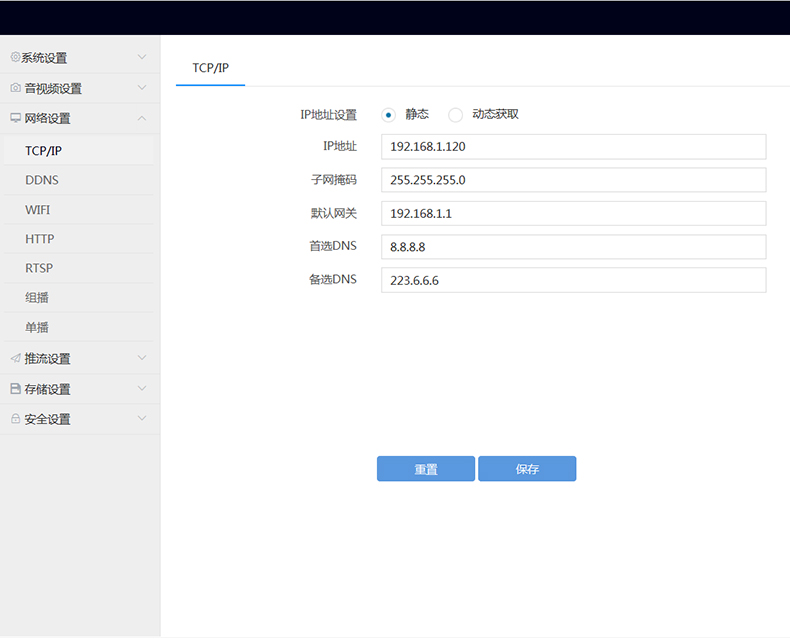Click the 默认网关 field showing 192.168.1.1

[x=573, y=213]
